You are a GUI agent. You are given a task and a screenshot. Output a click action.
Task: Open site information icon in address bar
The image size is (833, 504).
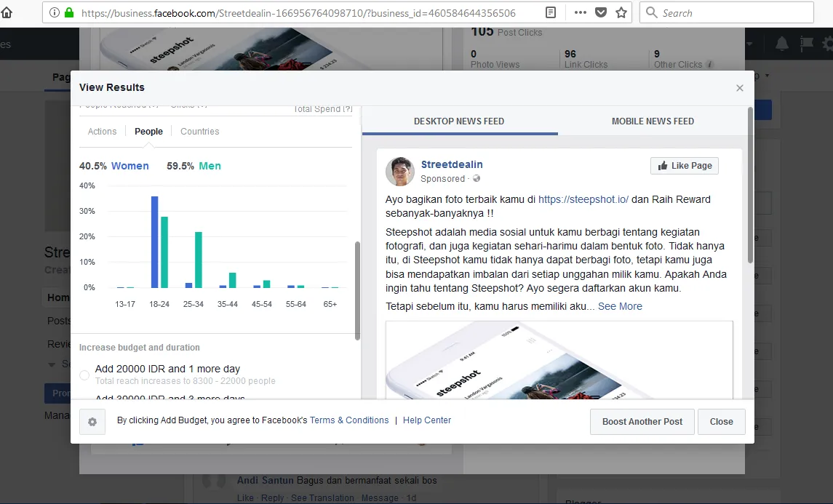tap(54, 12)
